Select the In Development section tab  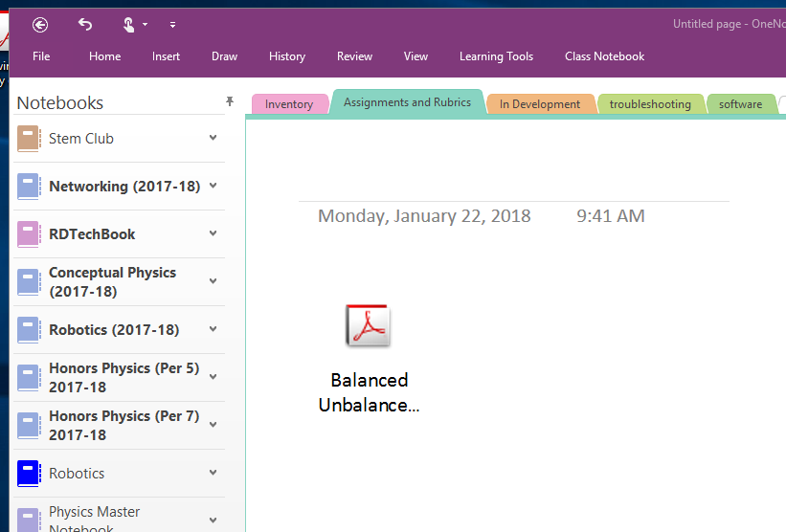[x=540, y=104]
